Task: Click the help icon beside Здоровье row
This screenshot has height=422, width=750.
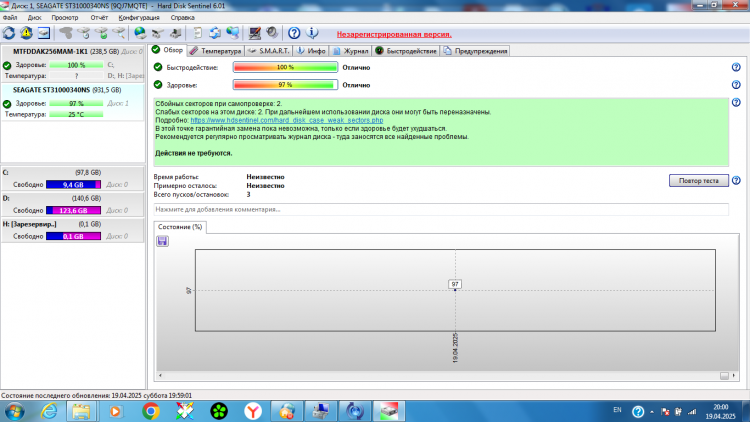Action: [736, 85]
